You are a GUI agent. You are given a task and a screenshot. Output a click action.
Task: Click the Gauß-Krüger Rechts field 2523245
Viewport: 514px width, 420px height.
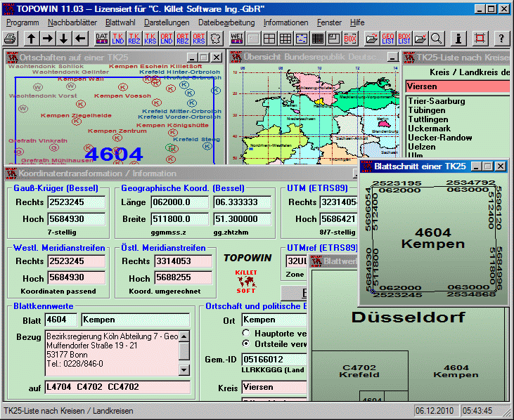(x=77, y=202)
